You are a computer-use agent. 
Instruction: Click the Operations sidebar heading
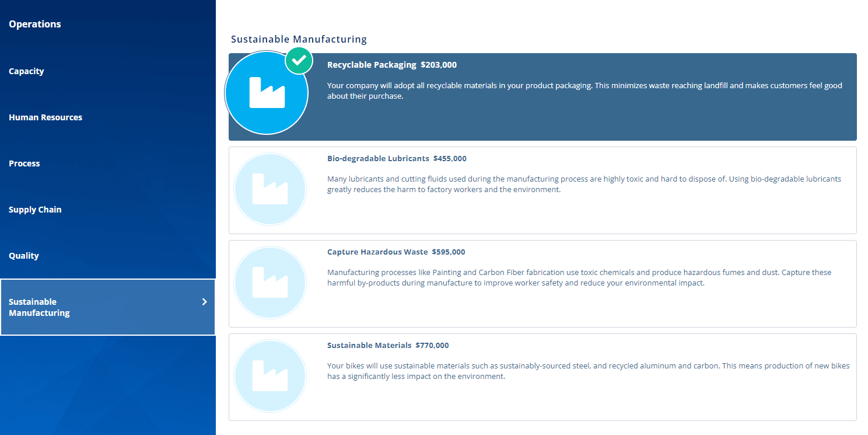[x=35, y=24]
